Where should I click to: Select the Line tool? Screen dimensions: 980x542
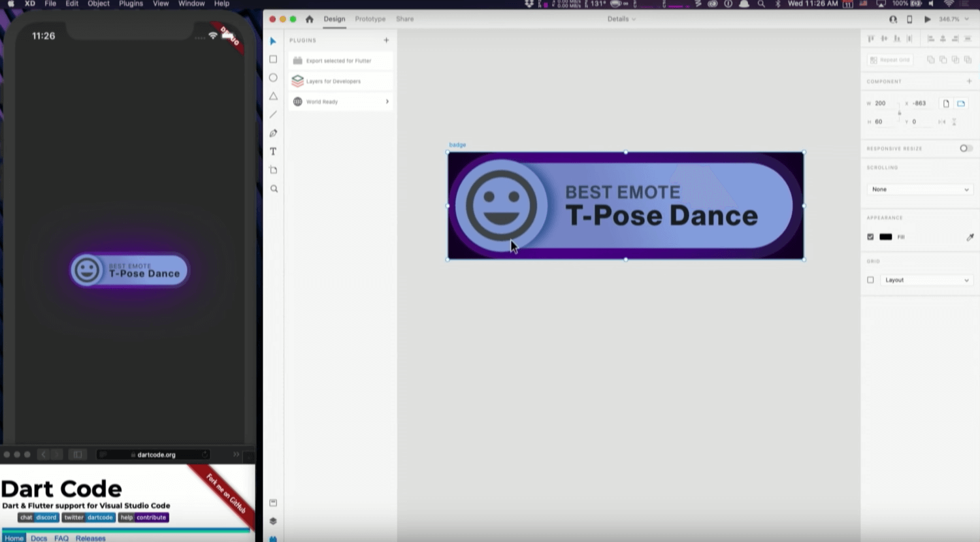[x=273, y=115]
